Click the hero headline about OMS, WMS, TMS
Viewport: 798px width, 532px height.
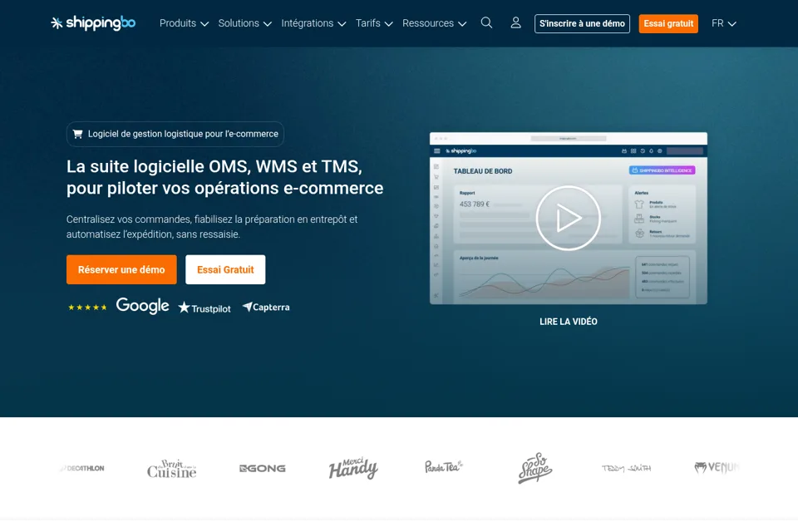click(225, 177)
